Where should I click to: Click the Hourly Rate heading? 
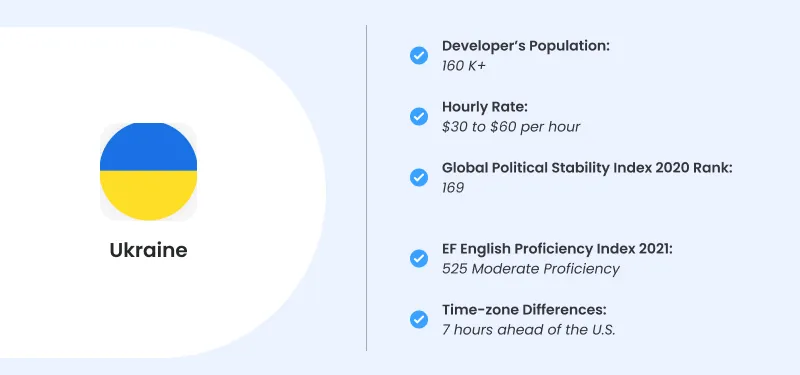coord(485,107)
